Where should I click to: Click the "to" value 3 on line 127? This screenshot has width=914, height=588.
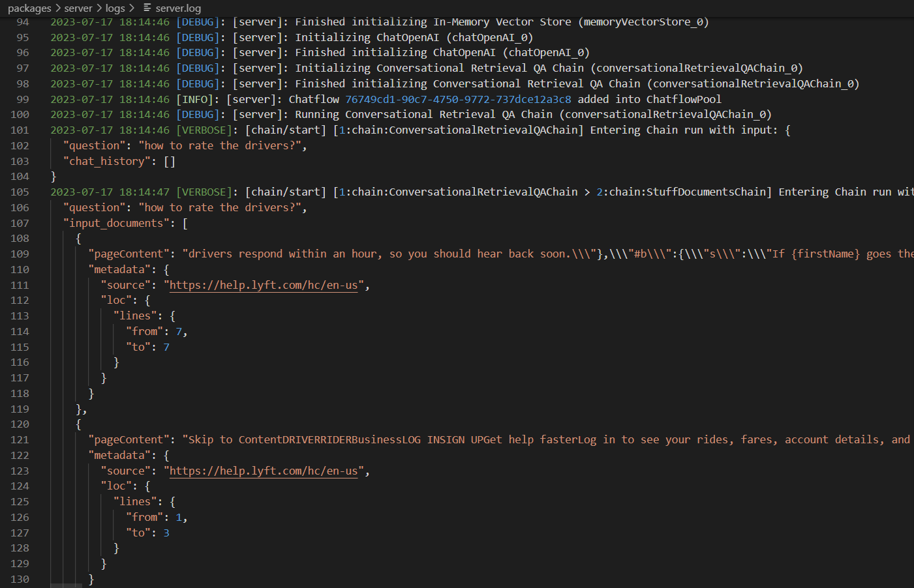click(x=166, y=533)
